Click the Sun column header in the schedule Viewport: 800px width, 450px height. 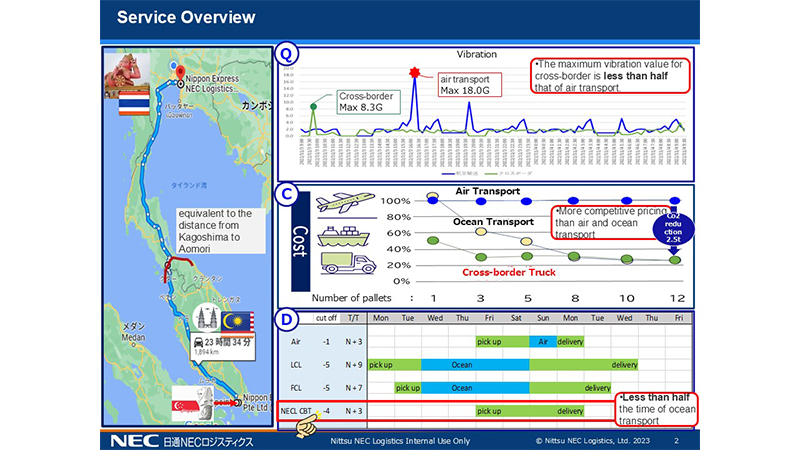click(x=543, y=318)
